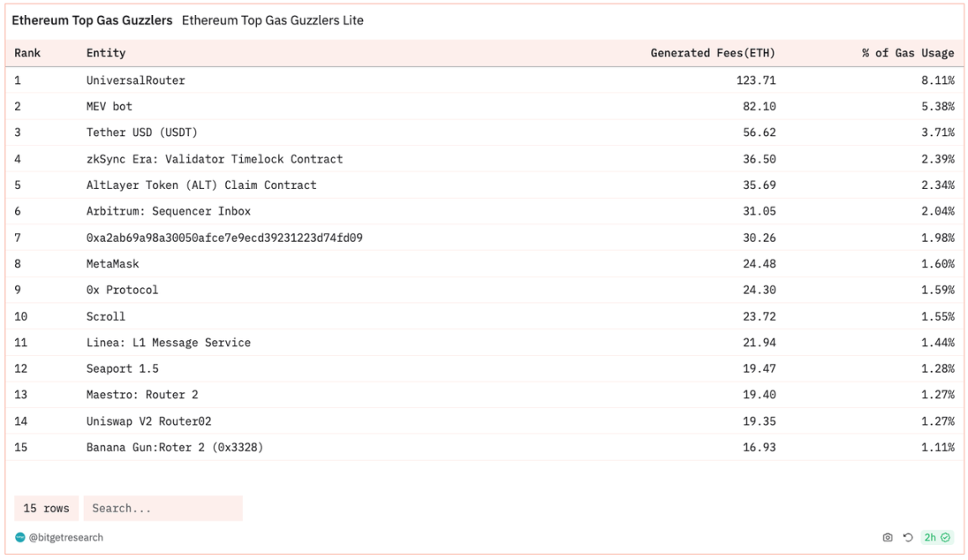Click the bitgetresearch avatar icon

click(x=20, y=537)
